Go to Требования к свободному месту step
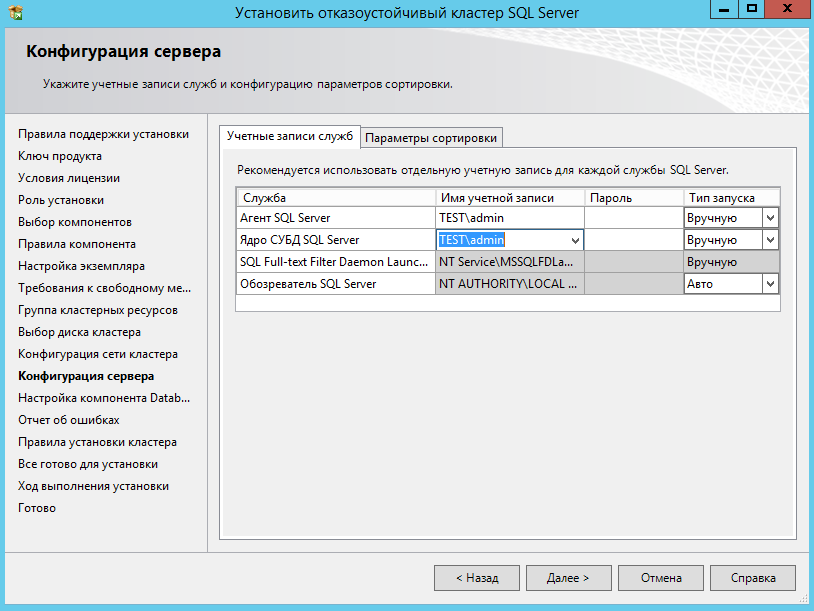 (x=104, y=288)
